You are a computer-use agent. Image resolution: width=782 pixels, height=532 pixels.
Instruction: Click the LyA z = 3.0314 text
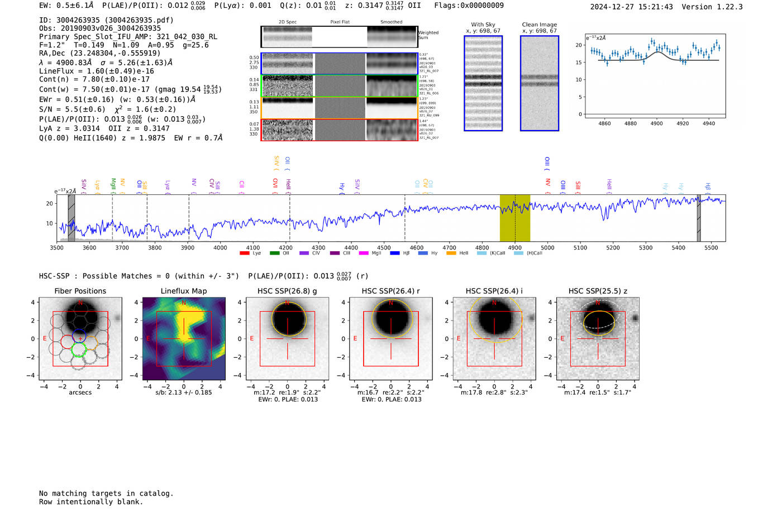point(68,128)
